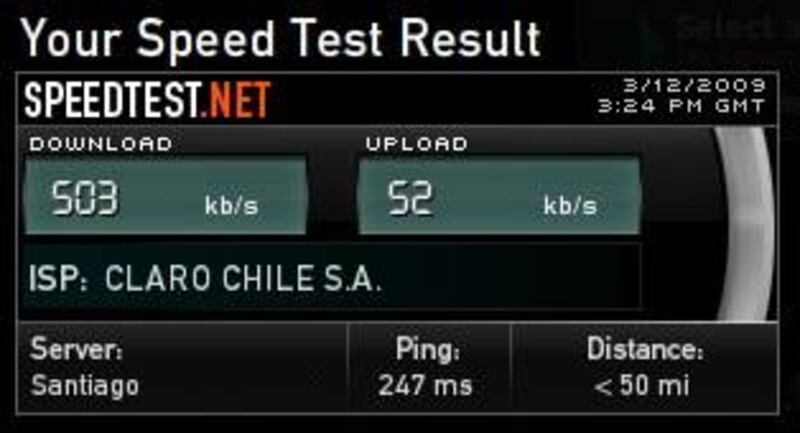The image size is (800, 433).
Task: Click the orange .NET part of logo
Action: (x=235, y=99)
